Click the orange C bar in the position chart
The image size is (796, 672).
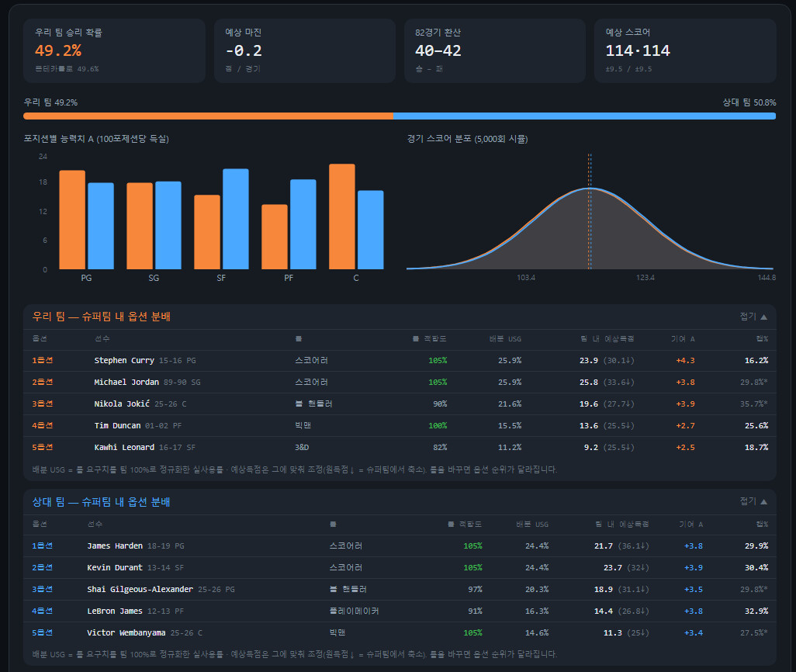pyautogui.click(x=341, y=216)
